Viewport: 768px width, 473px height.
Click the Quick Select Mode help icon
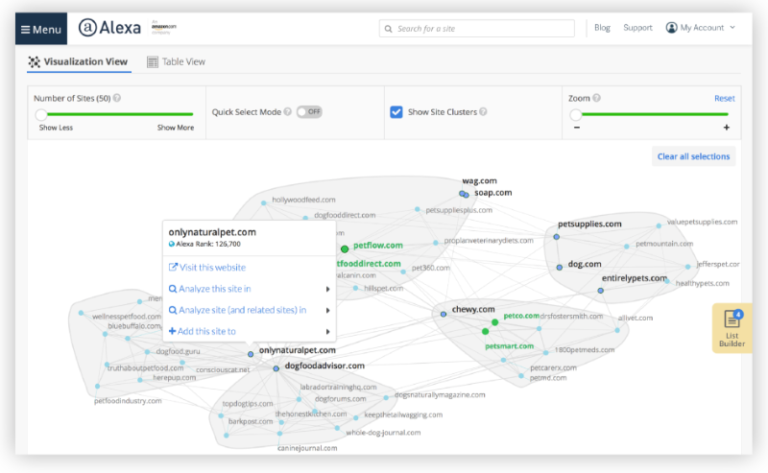click(x=288, y=111)
